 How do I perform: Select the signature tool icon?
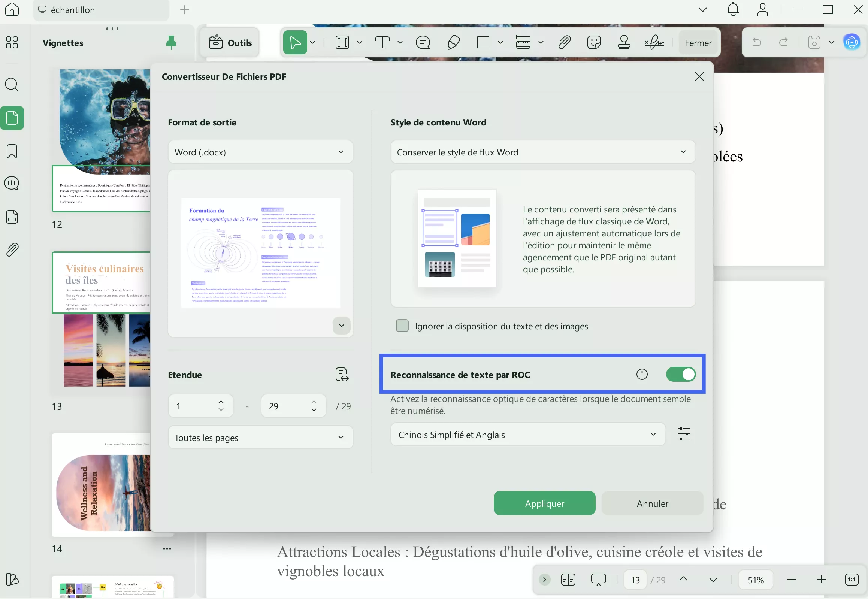click(654, 42)
